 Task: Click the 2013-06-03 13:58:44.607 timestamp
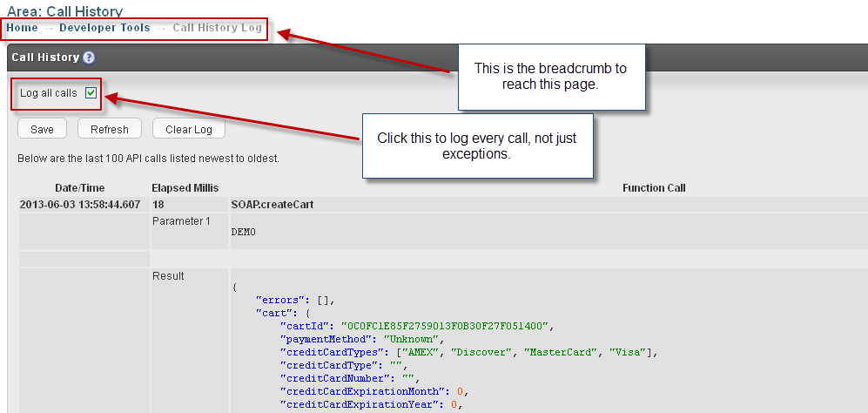click(80, 205)
